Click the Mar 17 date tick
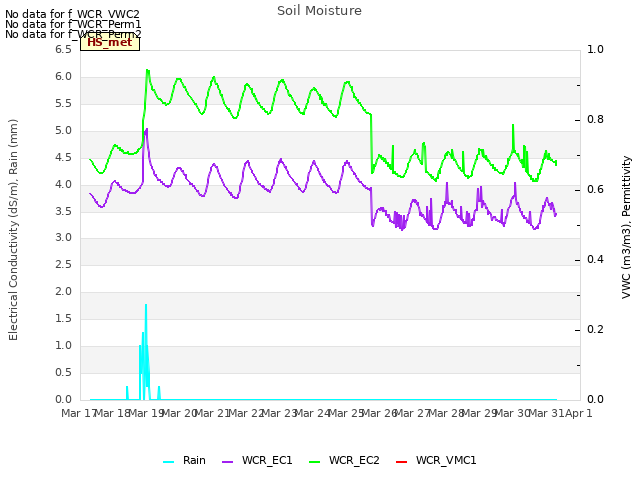This screenshot has width=640, height=480. pos(78,413)
